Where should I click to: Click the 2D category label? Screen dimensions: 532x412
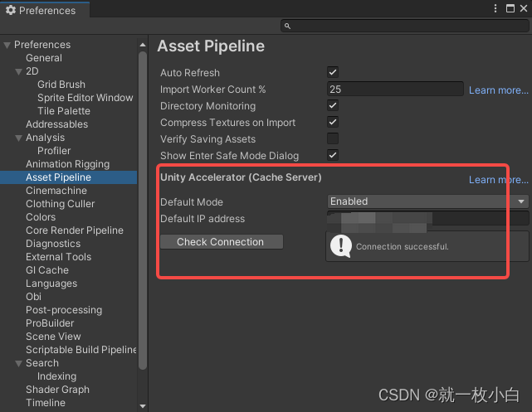(32, 71)
